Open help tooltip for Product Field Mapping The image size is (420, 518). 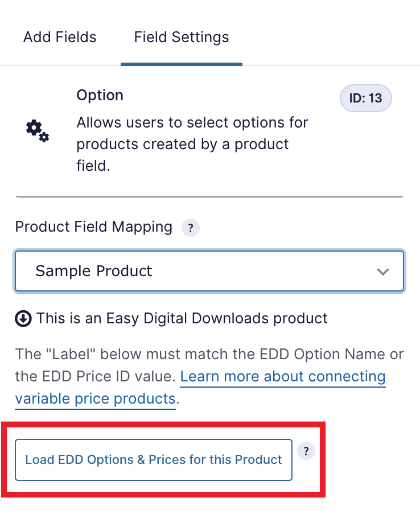point(191,228)
